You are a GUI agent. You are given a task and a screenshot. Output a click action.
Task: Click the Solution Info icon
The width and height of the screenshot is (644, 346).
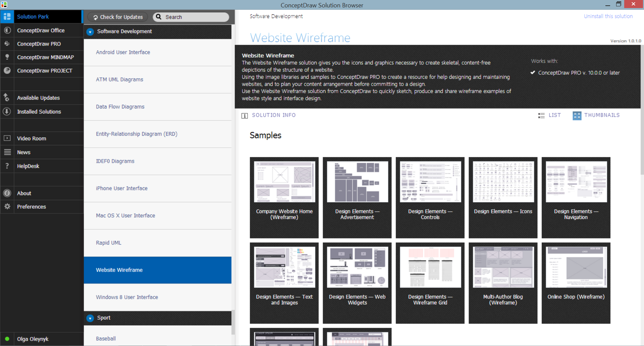click(x=245, y=116)
